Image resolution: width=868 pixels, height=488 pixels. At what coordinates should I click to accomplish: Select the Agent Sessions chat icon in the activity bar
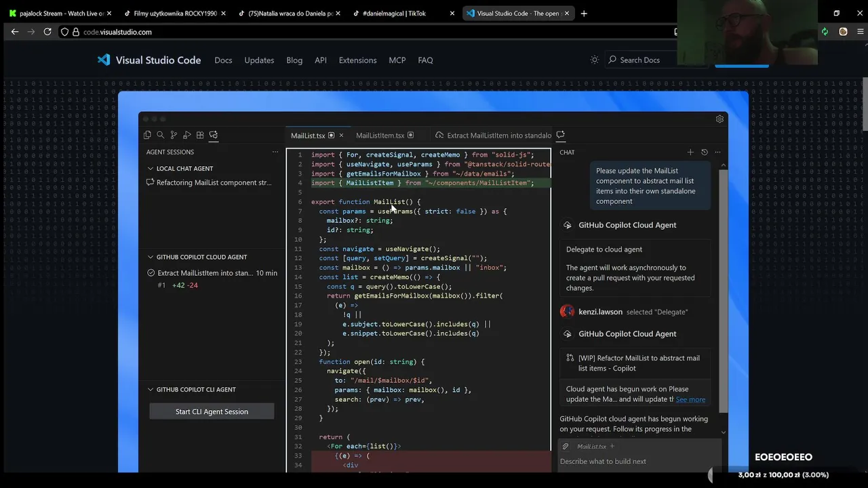pos(213,135)
